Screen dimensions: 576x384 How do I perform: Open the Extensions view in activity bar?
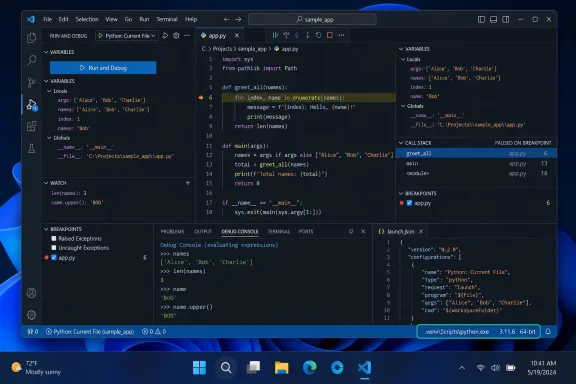32,126
